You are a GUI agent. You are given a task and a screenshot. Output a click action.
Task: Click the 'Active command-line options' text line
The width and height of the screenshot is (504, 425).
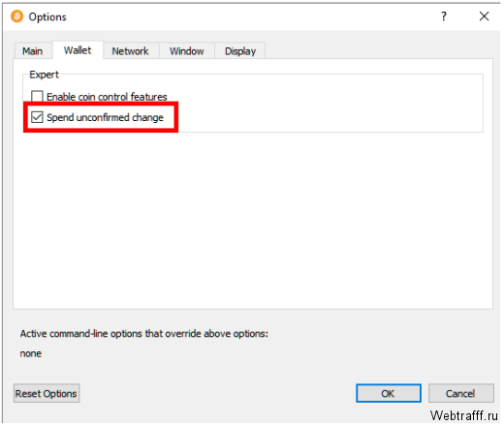(x=144, y=334)
